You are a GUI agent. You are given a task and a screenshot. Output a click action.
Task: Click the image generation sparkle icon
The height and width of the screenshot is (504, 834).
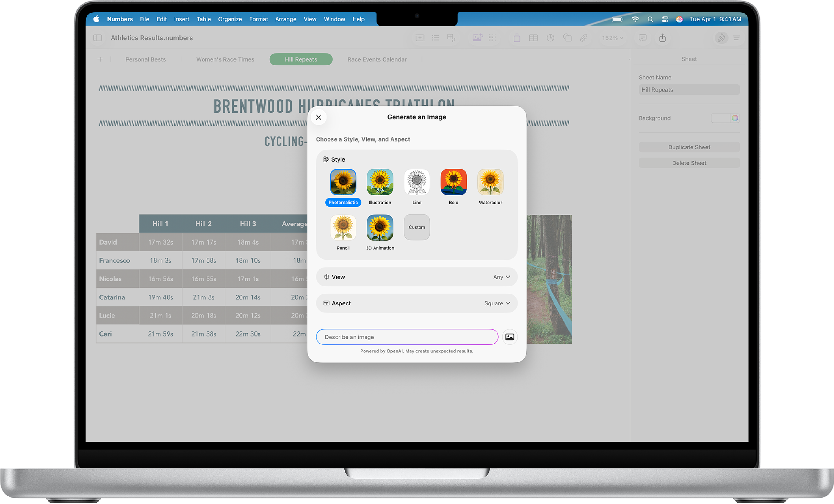pos(477,38)
